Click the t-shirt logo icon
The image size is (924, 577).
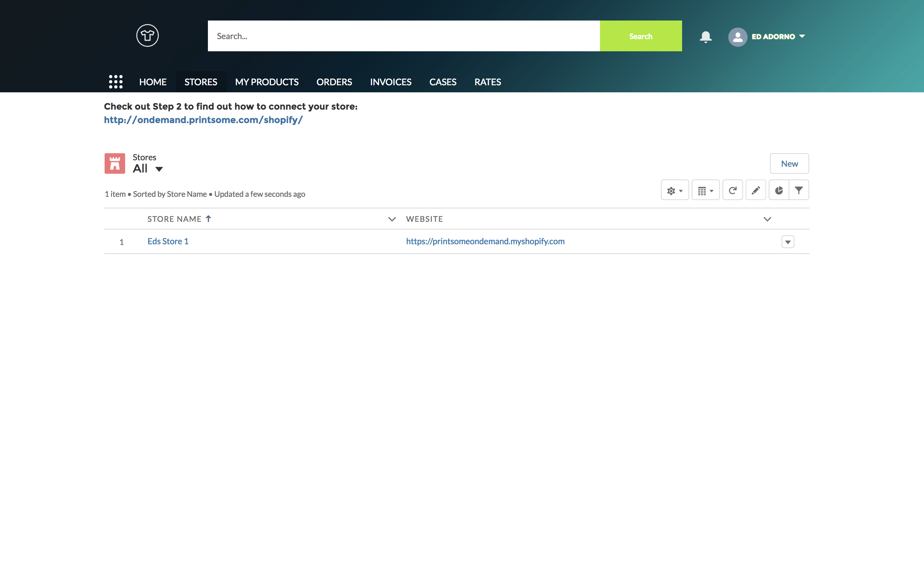[147, 36]
